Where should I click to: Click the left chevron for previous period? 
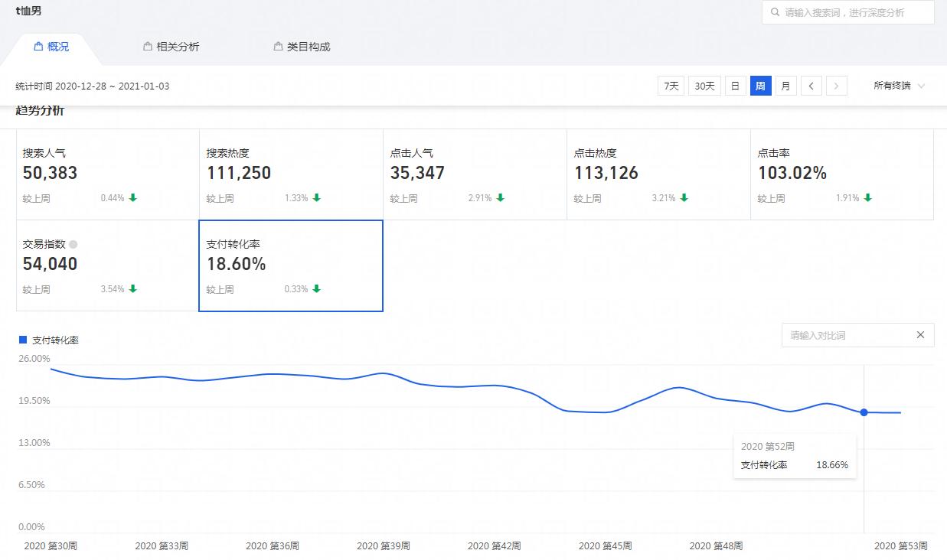pyautogui.click(x=811, y=86)
